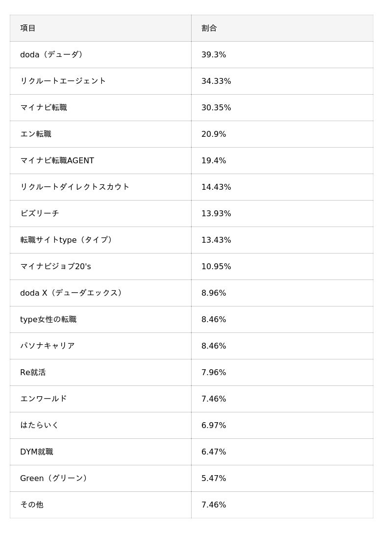The height and width of the screenshot is (533, 392).
Task: Click the リクルートエージェント row label
Action: point(63,81)
